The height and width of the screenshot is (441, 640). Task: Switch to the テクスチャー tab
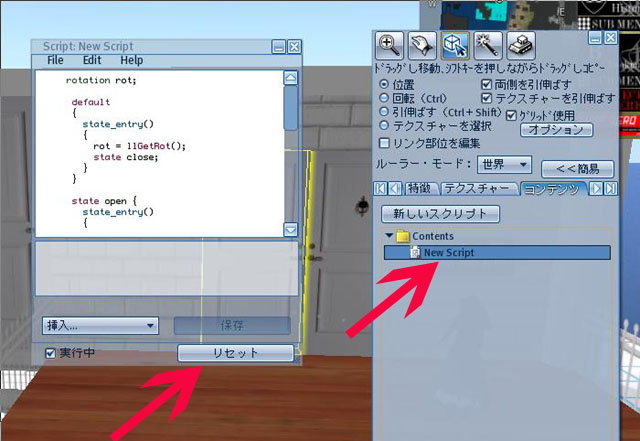478,188
